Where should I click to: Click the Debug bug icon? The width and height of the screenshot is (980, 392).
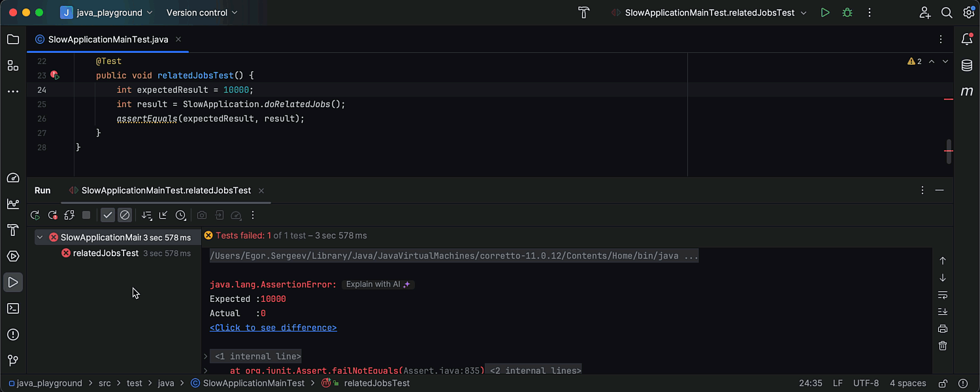click(847, 12)
